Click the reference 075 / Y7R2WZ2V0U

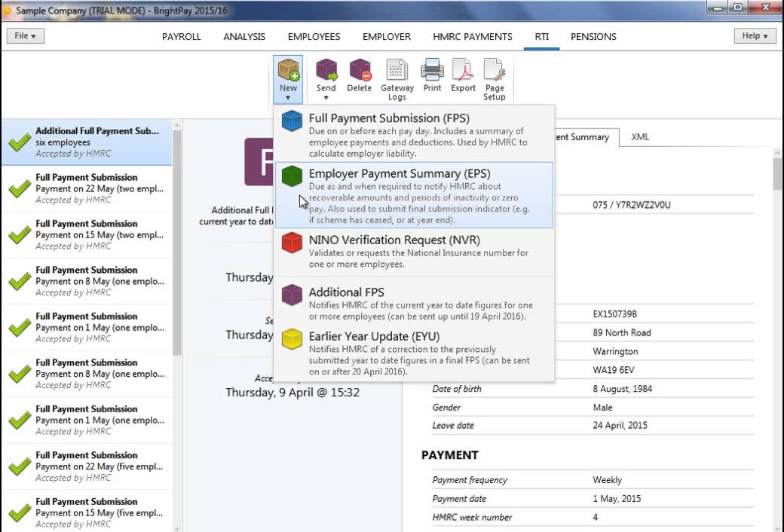(x=632, y=205)
